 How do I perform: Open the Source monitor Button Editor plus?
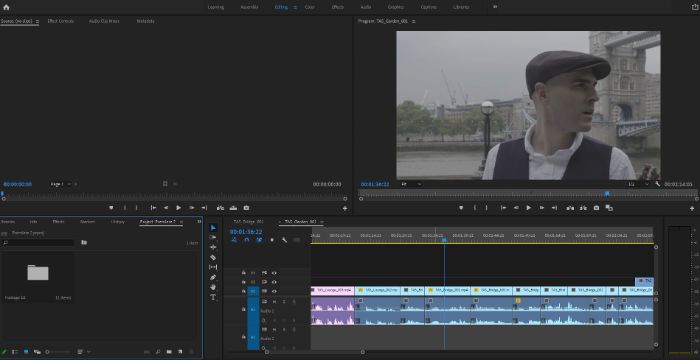click(x=345, y=208)
